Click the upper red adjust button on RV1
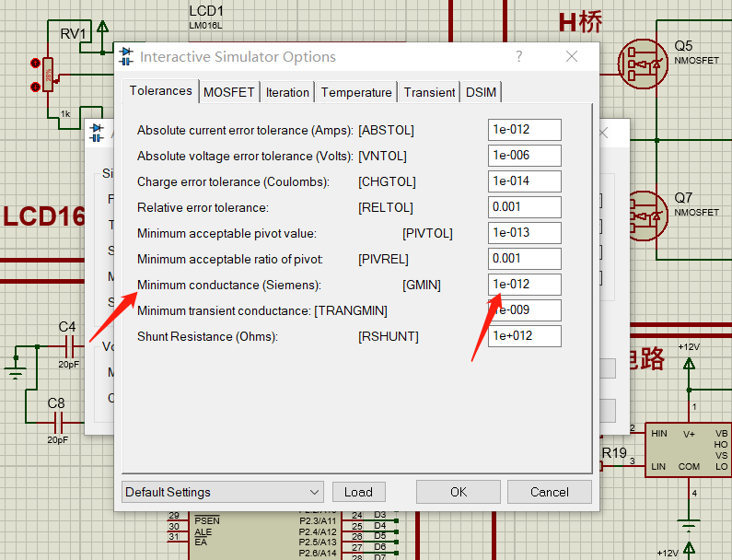 pyautogui.click(x=35, y=63)
